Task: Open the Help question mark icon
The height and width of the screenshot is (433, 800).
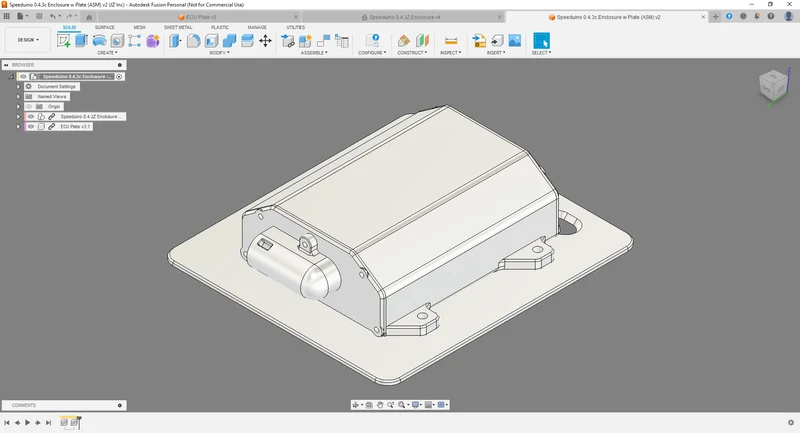Action: point(770,16)
